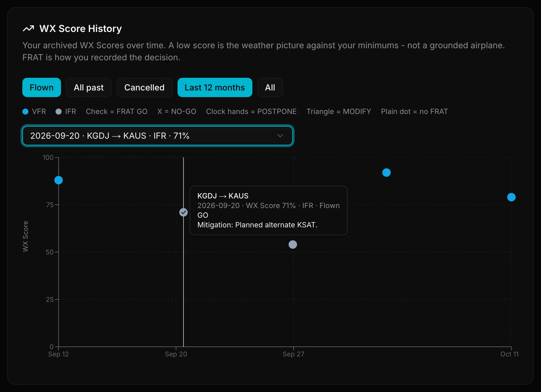
Task: Switch to the All past filter
Action: coord(89,87)
